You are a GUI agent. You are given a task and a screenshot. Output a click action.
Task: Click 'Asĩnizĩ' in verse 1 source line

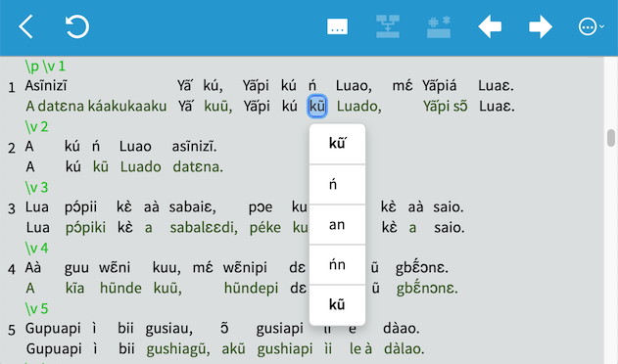coord(46,85)
